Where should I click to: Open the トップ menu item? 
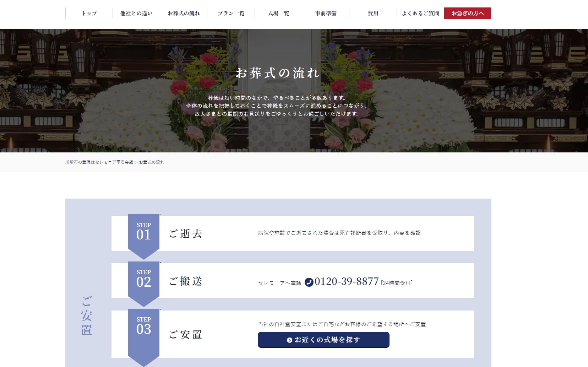pyautogui.click(x=89, y=14)
